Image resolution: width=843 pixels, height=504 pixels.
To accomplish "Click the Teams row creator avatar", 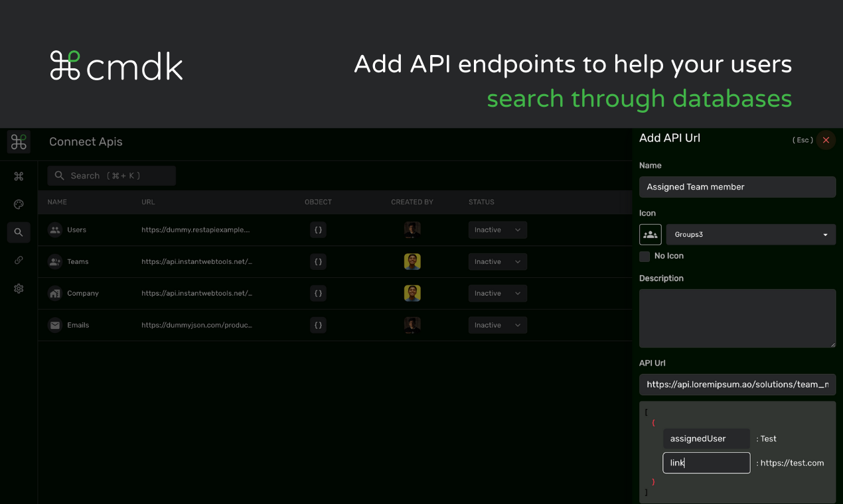I will pos(412,262).
